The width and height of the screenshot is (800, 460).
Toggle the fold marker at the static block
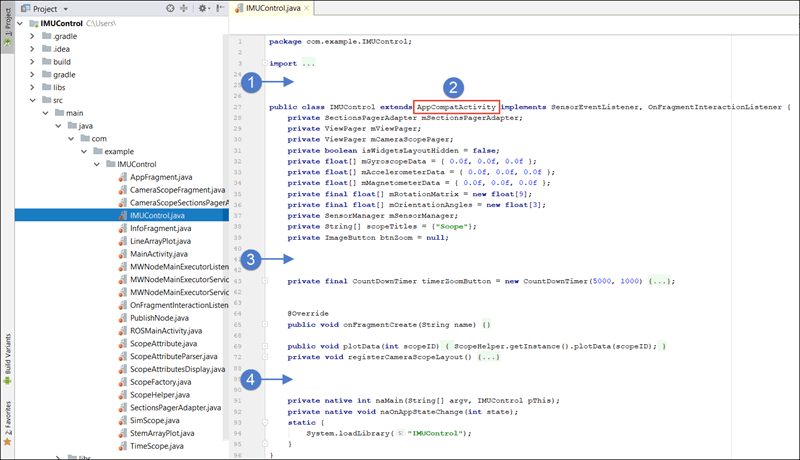point(264,422)
